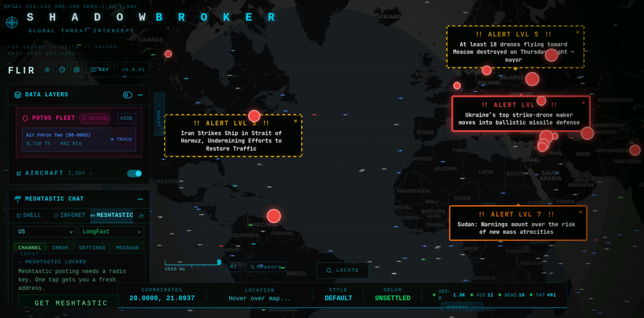644x318 pixels.
Task: Track Air Force Two
Action: pos(121,139)
